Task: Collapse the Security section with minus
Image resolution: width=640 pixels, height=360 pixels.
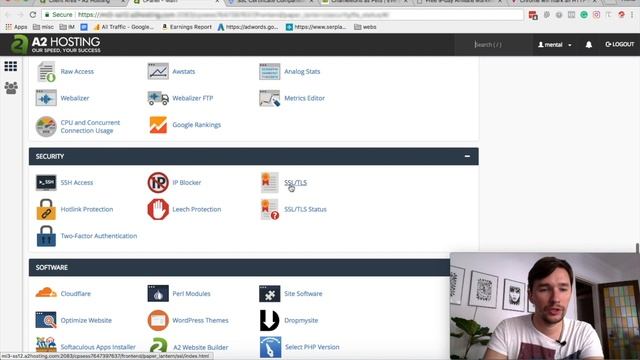Action: (467, 156)
